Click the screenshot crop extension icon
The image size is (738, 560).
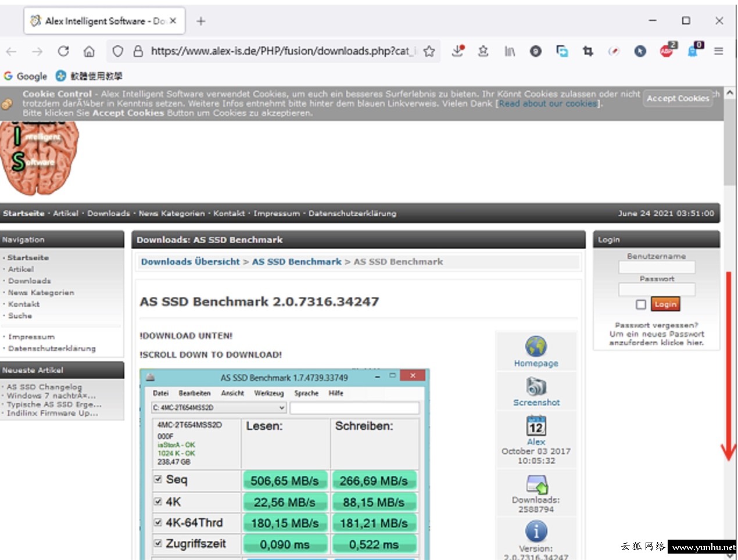coord(588,51)
